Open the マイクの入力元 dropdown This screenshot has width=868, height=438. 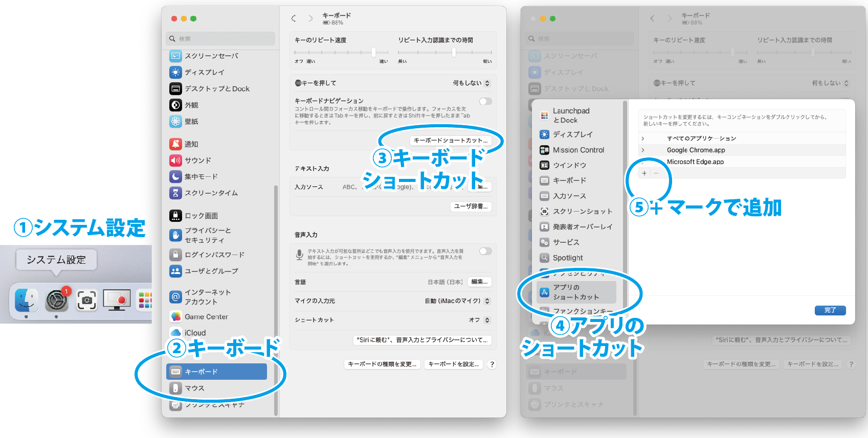[x=487, y=301]
